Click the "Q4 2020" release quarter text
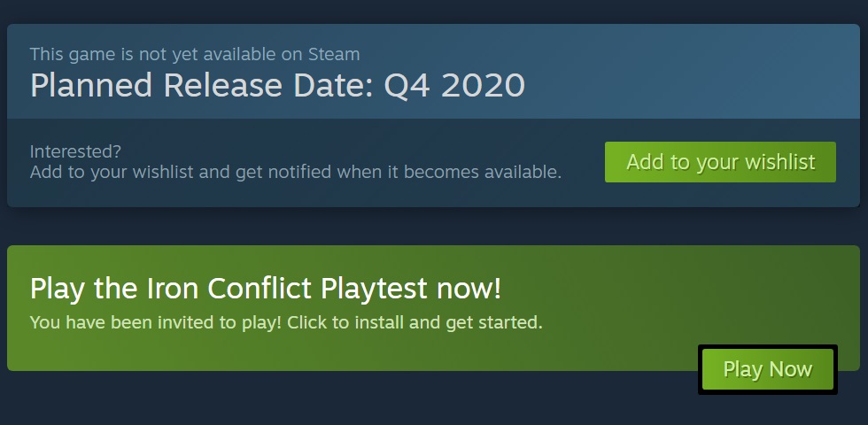 (454, 86)
